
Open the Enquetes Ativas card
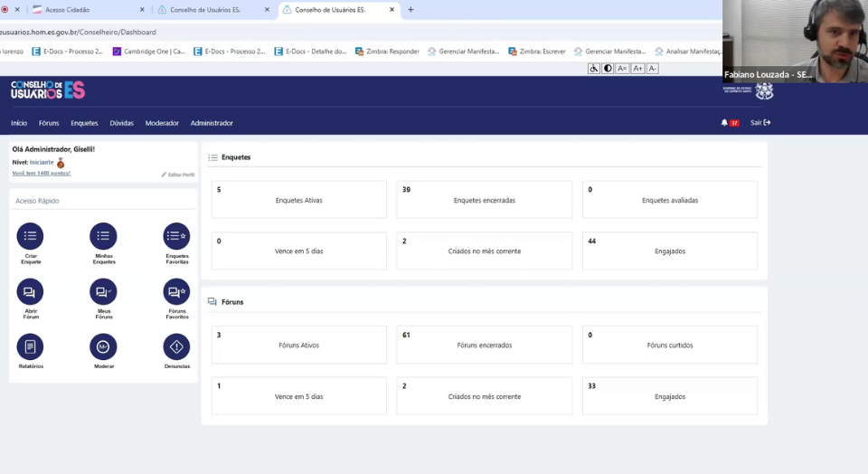click(x=299, y=199)
